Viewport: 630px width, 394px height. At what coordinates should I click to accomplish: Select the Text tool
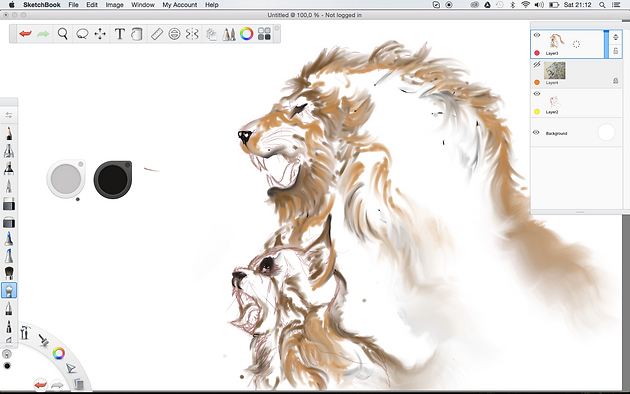point(119,34)
